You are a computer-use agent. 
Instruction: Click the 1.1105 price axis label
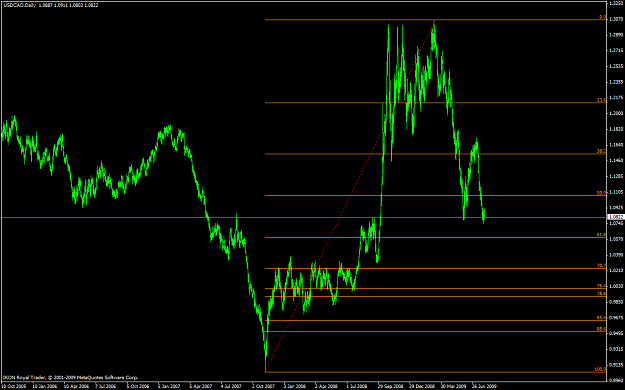616,192
